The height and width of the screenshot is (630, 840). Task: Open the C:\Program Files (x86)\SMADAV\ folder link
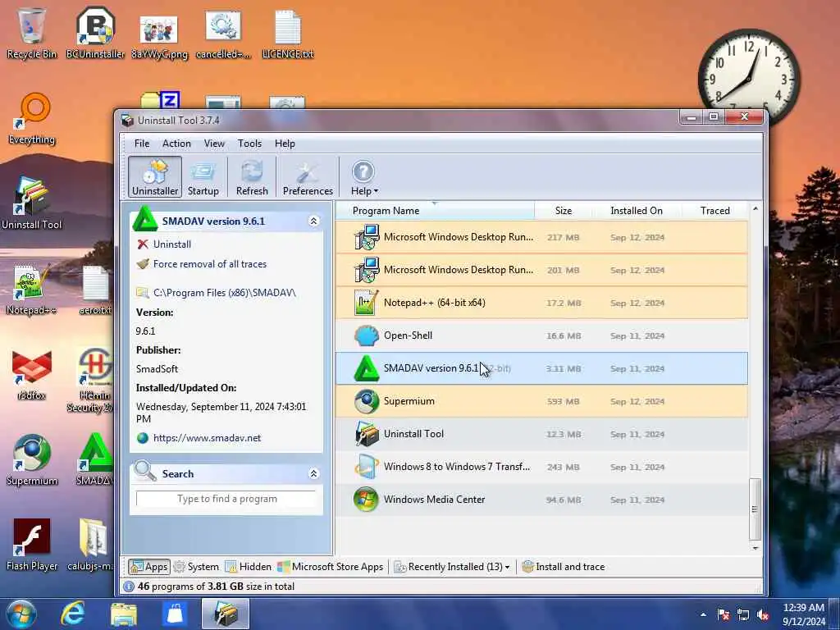(x=225, y=293)
